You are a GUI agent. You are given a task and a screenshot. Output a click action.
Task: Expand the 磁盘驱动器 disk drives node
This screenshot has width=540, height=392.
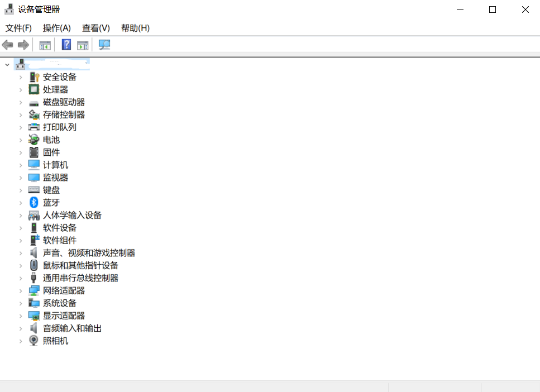(x=21, y=102)
